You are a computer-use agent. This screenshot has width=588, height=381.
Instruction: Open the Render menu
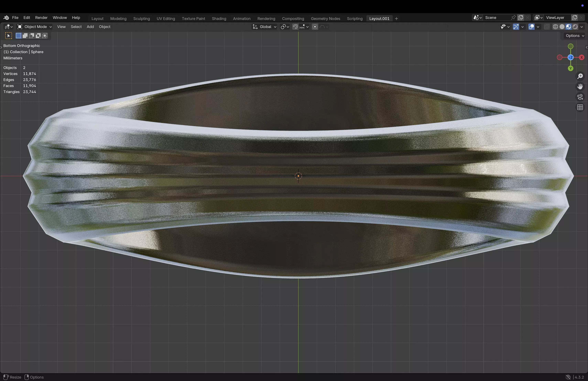click(x=41, y=18)
